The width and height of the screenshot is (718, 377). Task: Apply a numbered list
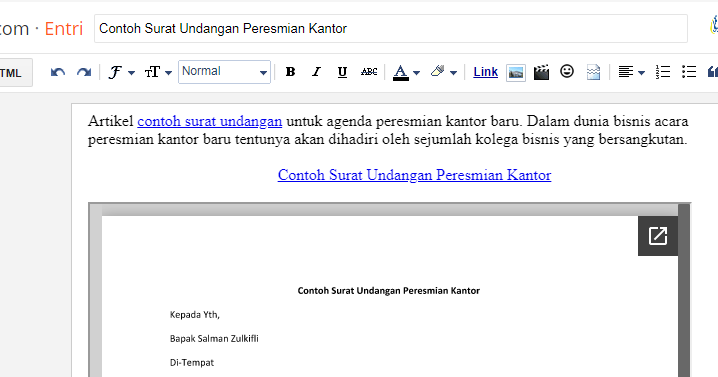point(663,72)
